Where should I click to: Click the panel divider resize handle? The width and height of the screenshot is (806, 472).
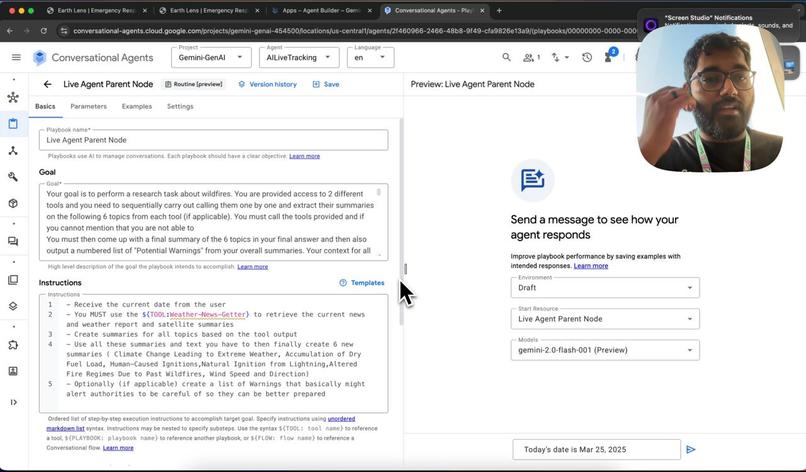coord(405,268)
